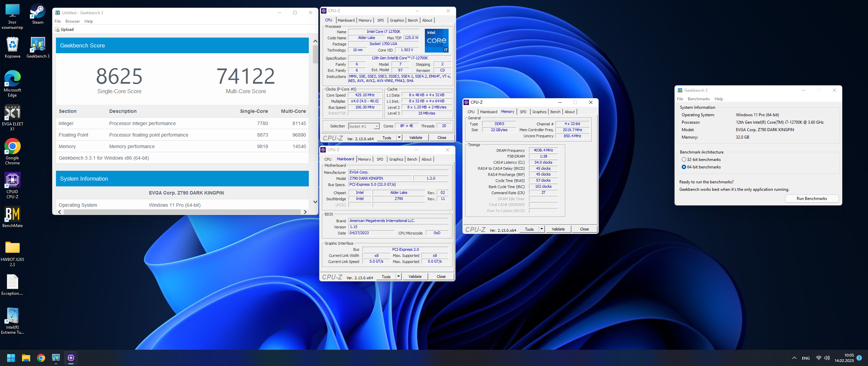Open the Recycle Bin desktop icon
This screenshot has height=366, width=868.
[13, 47]
